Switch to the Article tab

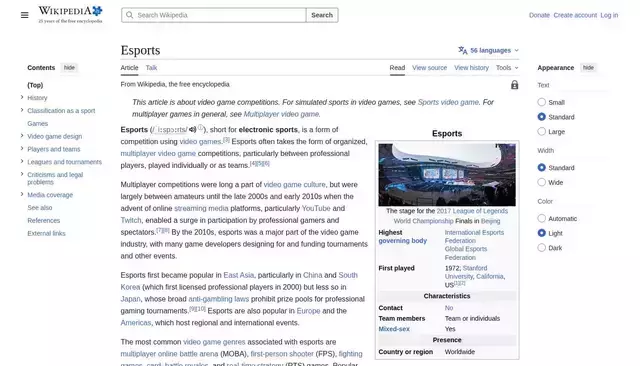coord(129,68)
